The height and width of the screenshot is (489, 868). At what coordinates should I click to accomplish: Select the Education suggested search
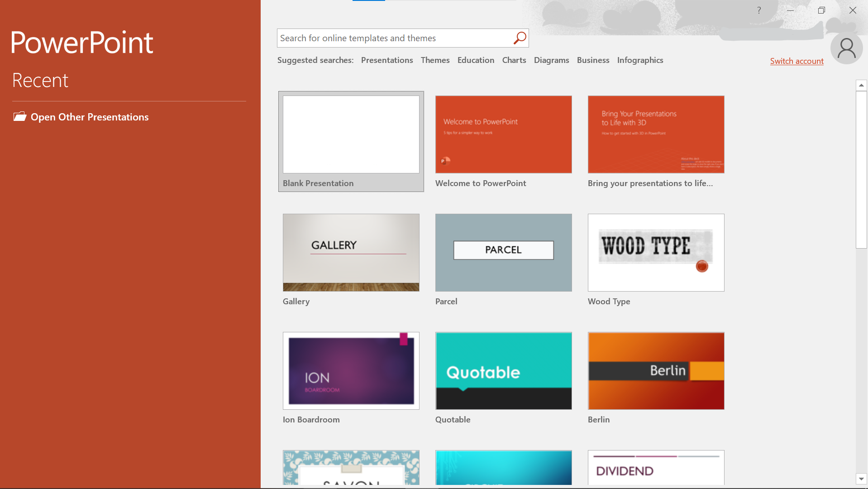coord(476,60)
